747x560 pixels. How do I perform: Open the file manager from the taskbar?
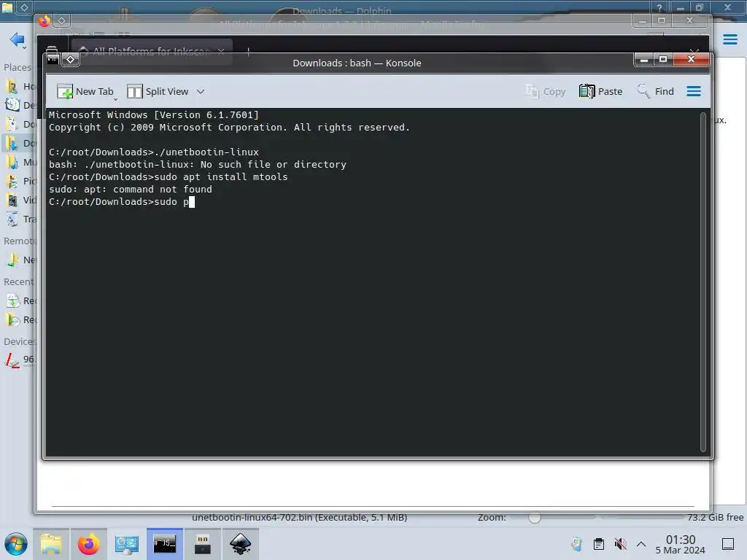pyautogui.click(x=51, y=544)
